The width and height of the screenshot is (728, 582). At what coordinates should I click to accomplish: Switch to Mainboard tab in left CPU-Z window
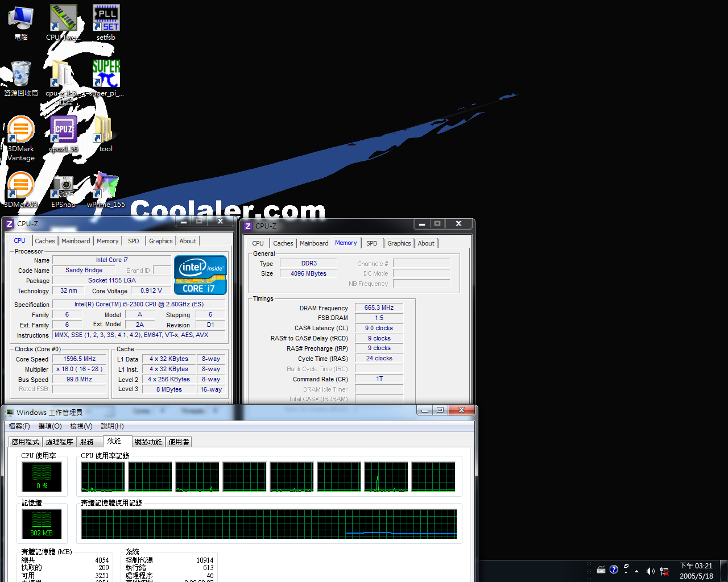point(76,241)
